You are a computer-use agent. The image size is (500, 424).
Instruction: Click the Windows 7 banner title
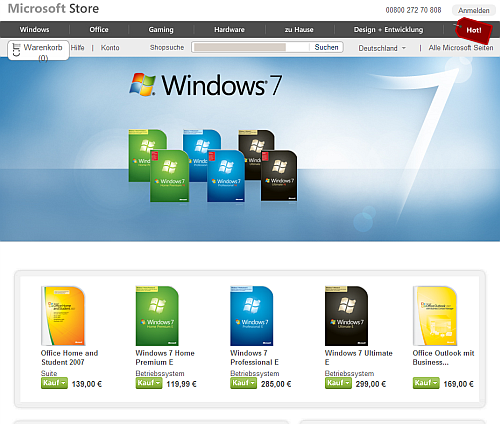coord(222,85)
